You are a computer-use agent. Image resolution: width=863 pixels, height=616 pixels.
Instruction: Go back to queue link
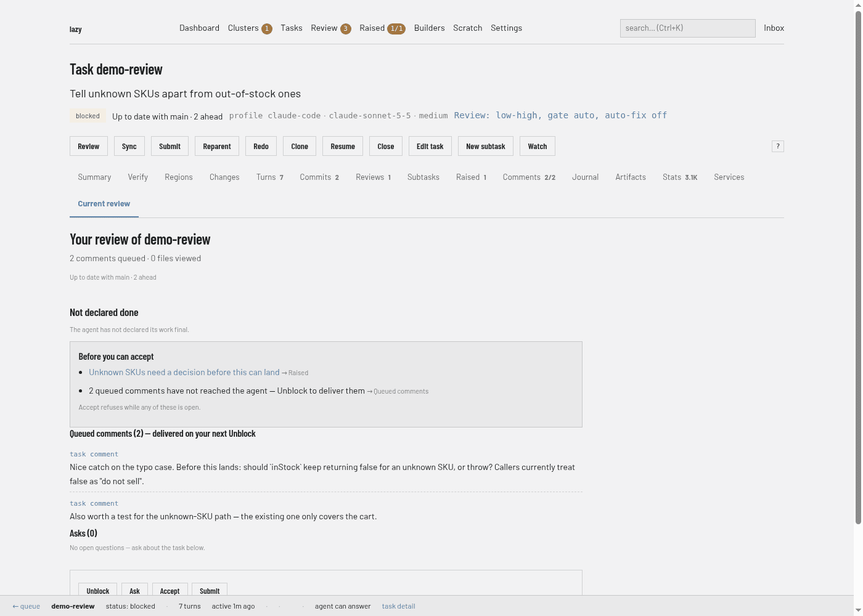[27, 606]
